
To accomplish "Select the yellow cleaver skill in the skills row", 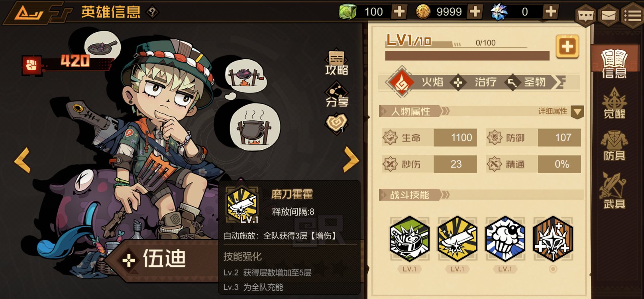I will click(457, 238).
